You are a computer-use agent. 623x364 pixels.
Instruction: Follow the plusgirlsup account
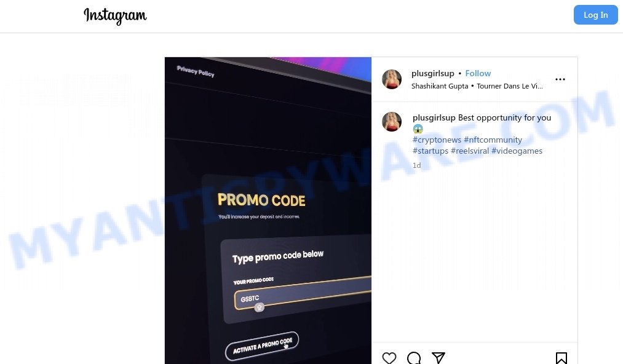(x=478, y=74)
